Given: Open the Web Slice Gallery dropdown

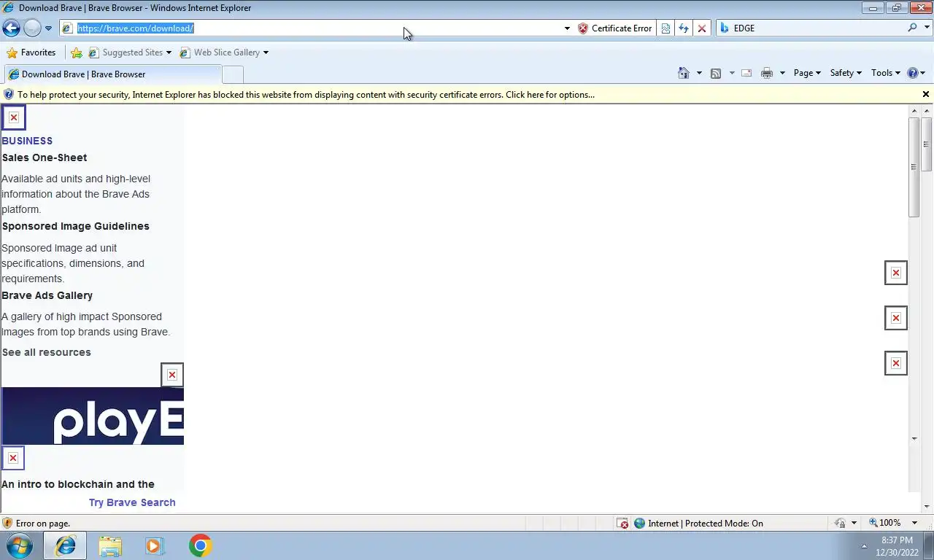Looking at the screenshot, I should click(x=224, y=52).
